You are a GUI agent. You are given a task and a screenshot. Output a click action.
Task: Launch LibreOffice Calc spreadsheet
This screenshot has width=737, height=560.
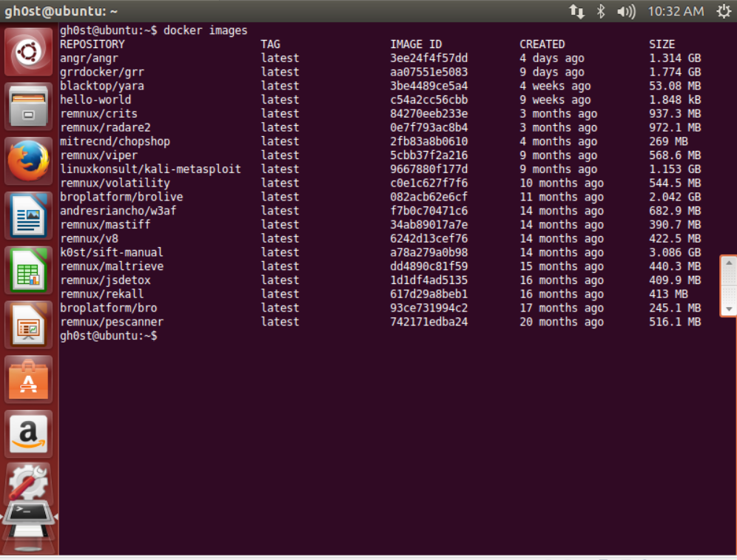tap(28, 270)
